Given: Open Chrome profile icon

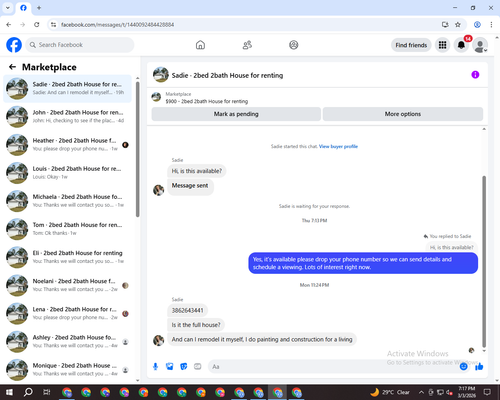Looking at the screenshot, I should pos(477,24).
